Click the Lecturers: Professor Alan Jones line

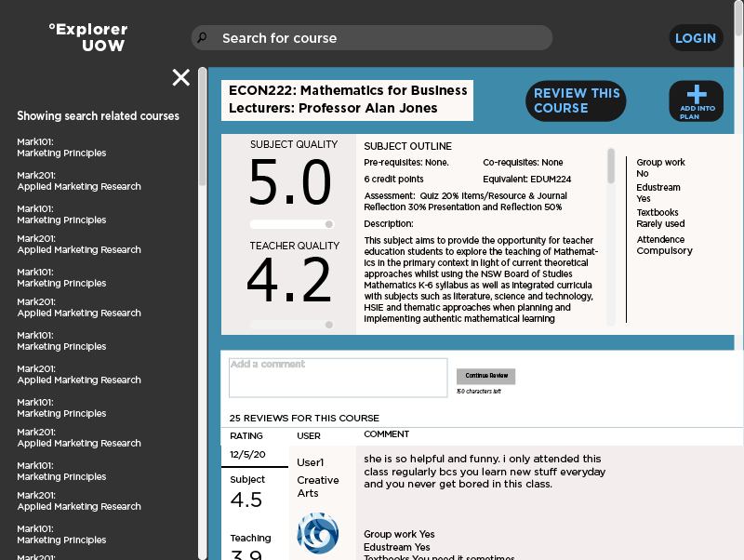[x=333, y=108]
